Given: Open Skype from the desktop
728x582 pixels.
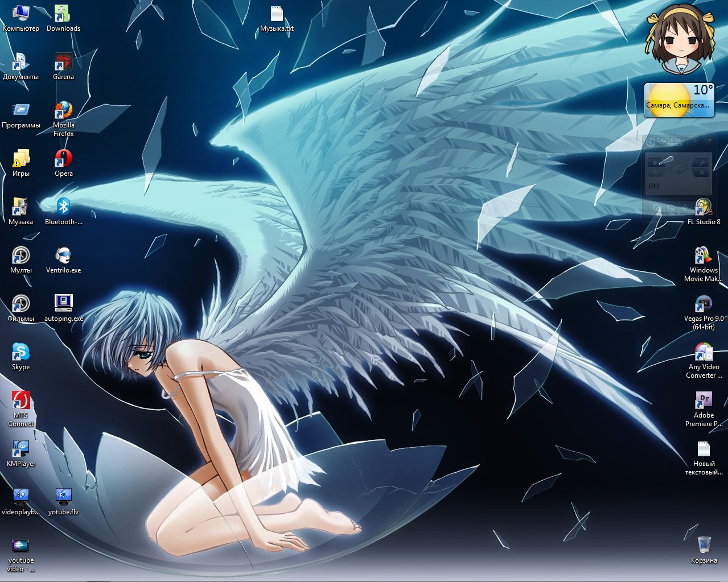Looking at the screenshot, I should (x=20, y=353).
